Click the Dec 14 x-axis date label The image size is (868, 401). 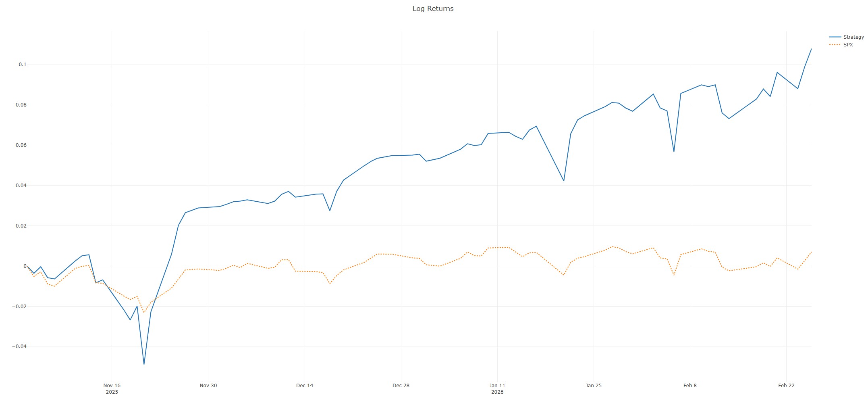tap(305, 386)
